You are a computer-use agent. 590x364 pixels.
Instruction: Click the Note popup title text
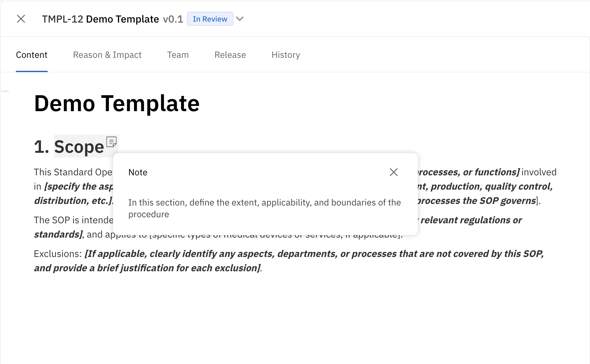pos(137,172)
